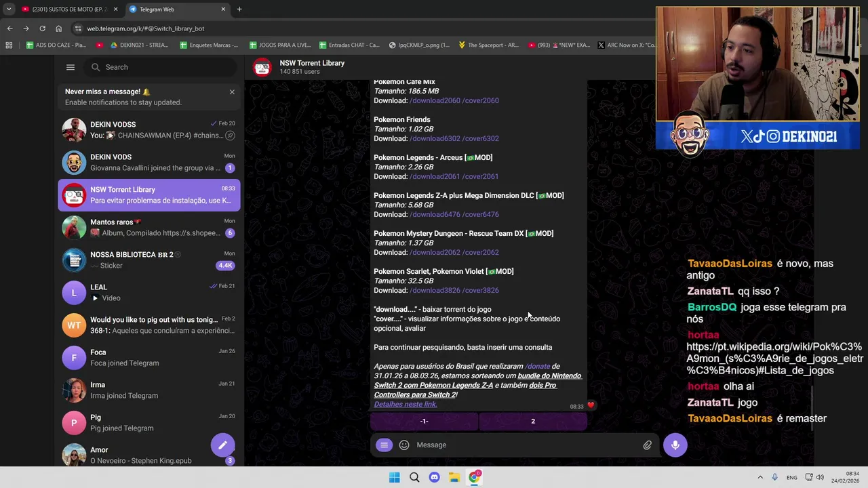
Task: Click the heart reaction on message
Action: pos(591,405)
